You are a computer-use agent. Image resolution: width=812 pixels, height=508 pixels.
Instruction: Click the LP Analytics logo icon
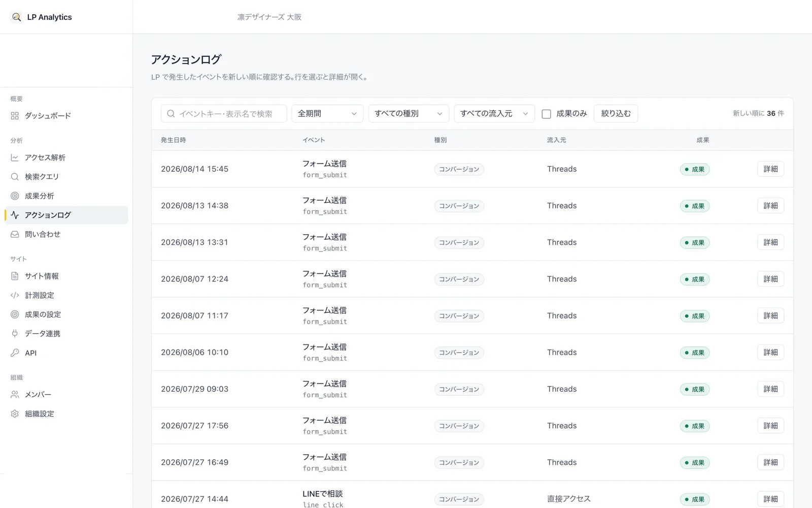point(16,17)
